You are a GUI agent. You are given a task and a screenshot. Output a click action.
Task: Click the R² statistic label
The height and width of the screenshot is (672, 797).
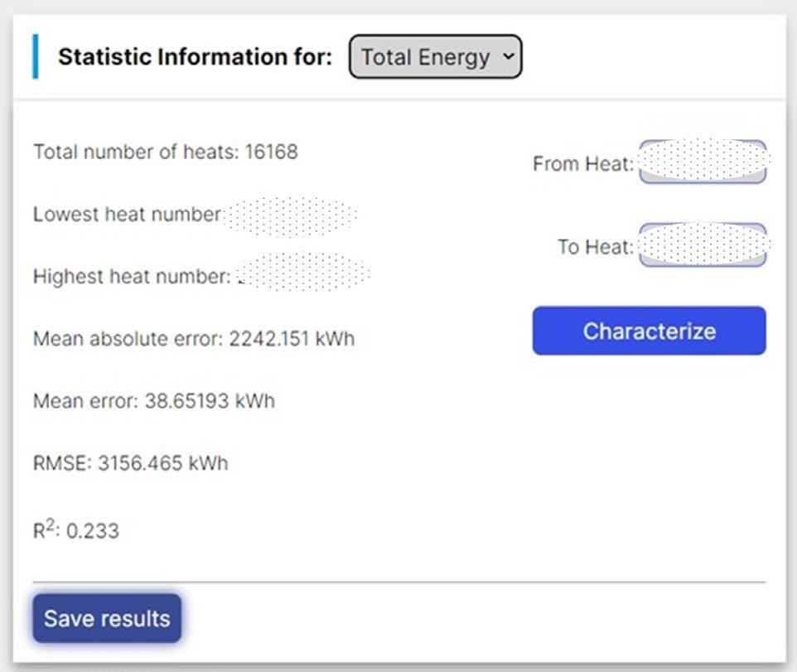(46, 530)
